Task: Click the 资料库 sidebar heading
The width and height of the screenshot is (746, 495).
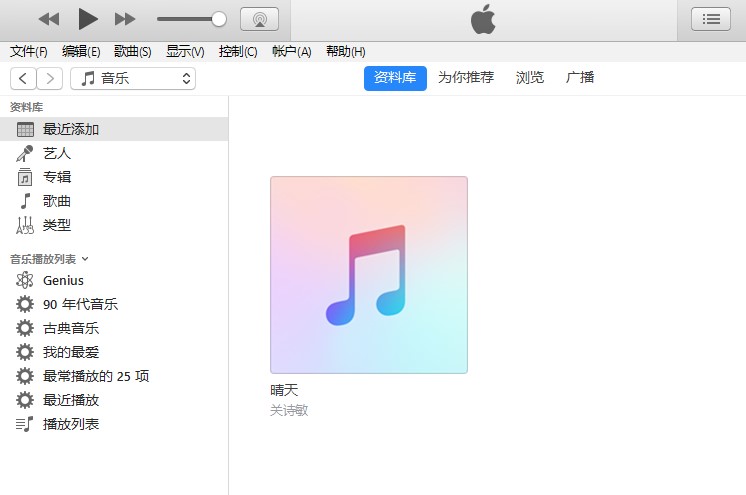Action: (27, 107)
